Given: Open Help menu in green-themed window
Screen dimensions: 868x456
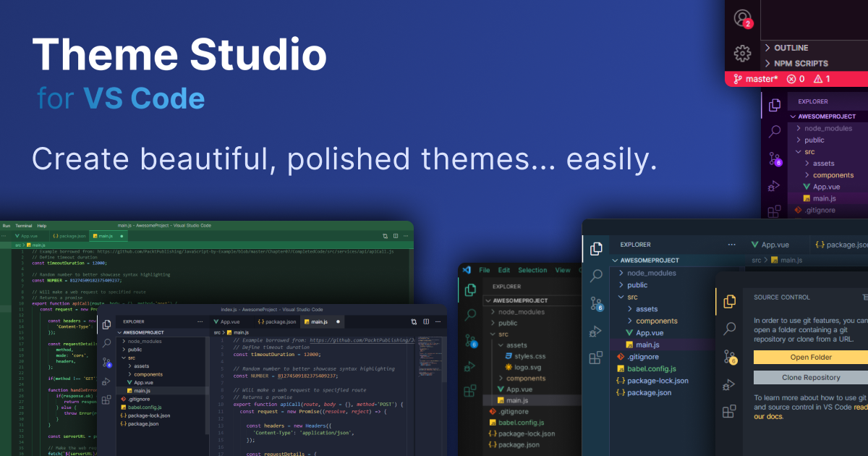Looking at the screenshot, I should [42, 226].
